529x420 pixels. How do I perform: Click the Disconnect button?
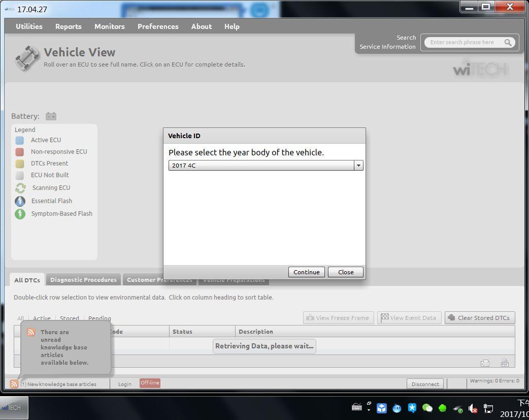pyautogui.click(x=425, y=384)
